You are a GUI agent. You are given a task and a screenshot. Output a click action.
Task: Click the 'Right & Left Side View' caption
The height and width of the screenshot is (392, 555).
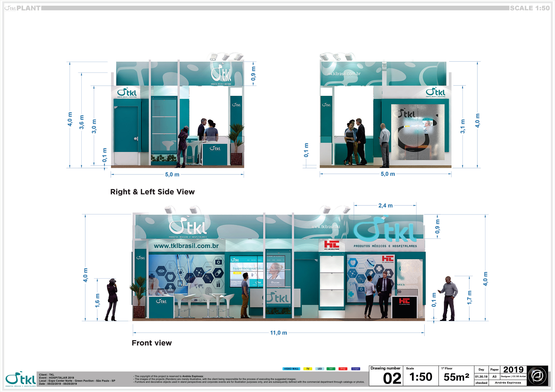[152, 192]
